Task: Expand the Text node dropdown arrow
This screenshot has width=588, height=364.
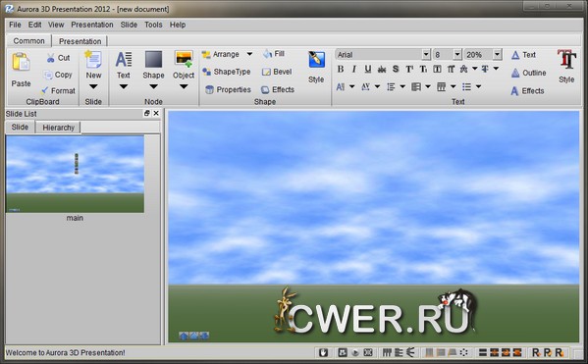Action: [124, 86]
